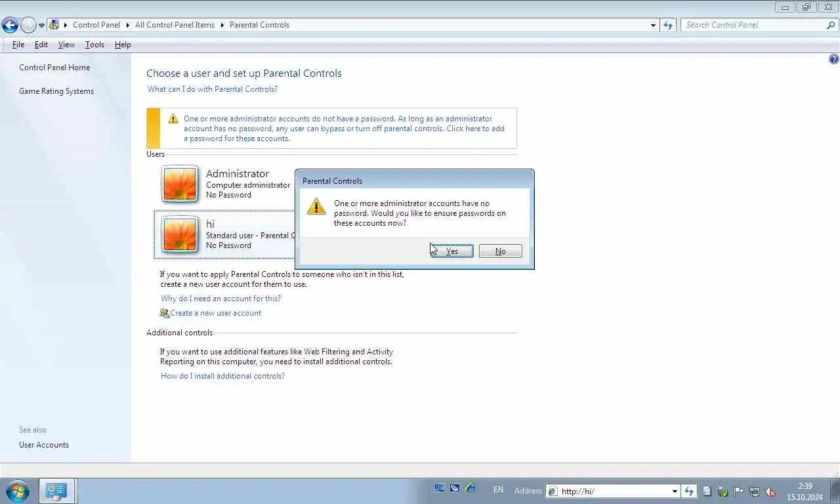The height and width of the screenshot is (504, 840).
Task: Open Action Center flag tray icon
Action: pos(739,491)
